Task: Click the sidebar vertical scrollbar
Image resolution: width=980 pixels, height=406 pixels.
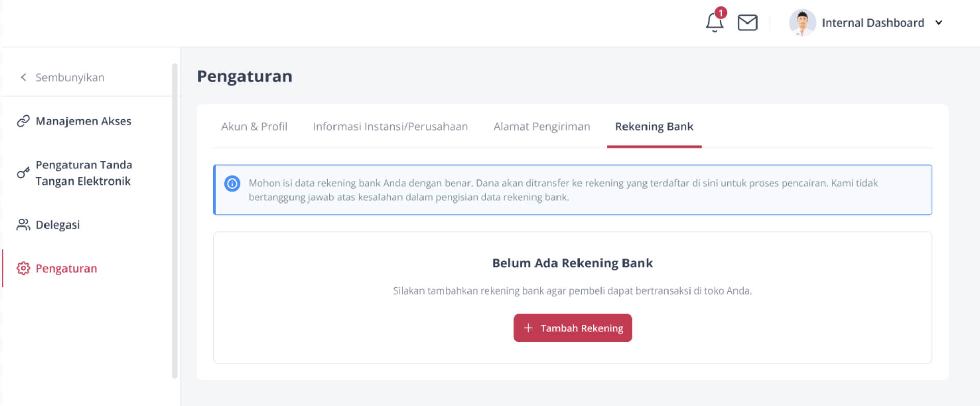Action: (x=175, y=221)
